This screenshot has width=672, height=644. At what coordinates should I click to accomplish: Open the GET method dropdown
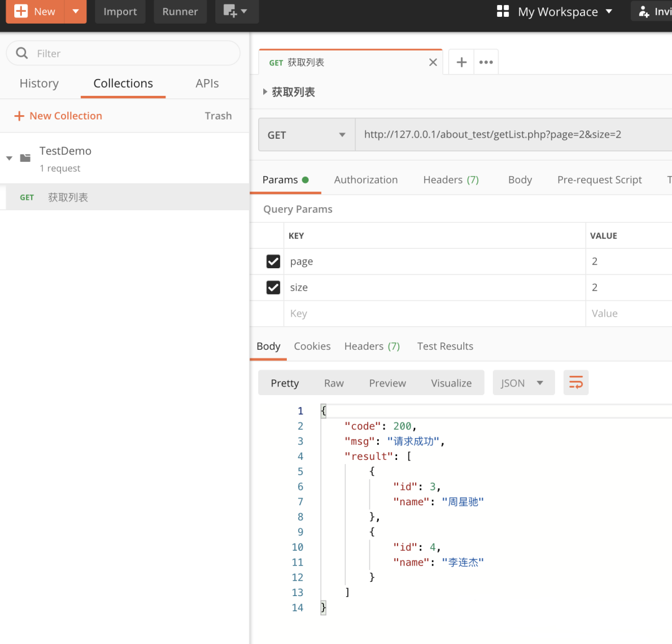pos(307,135)
